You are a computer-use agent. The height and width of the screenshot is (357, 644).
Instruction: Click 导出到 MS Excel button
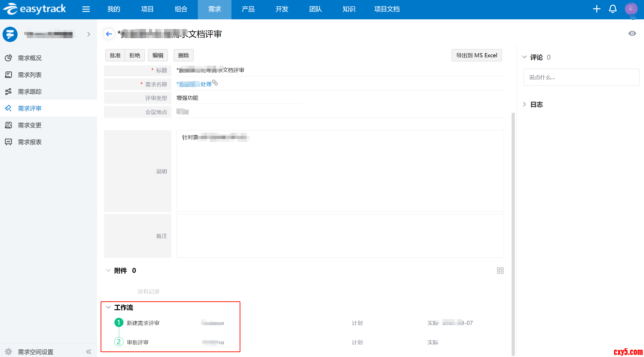tap(476, 55)
